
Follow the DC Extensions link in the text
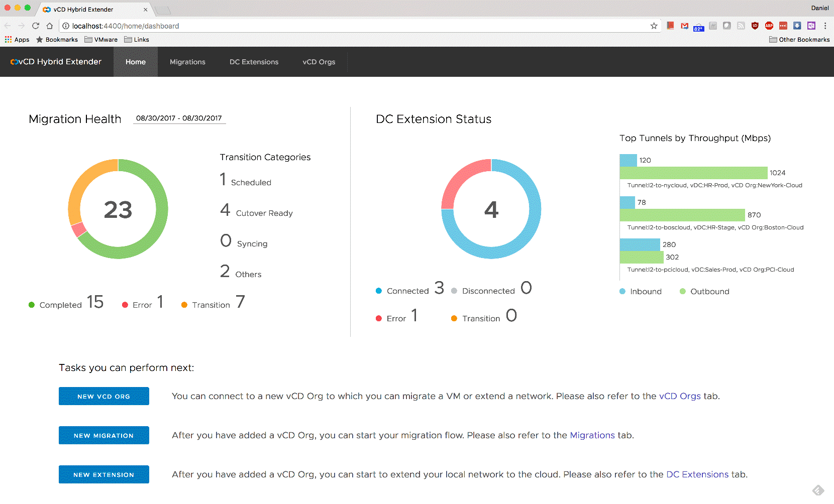(x=697, y=474)
